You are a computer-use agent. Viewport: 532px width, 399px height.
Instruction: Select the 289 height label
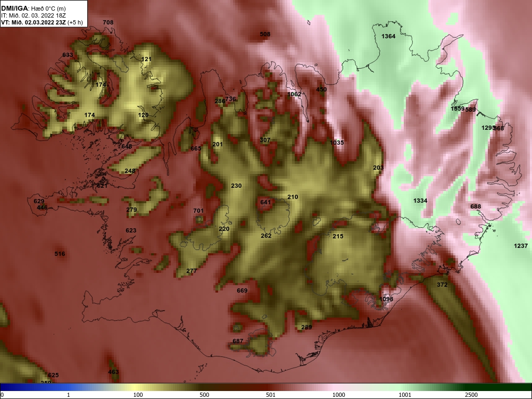tap(306, 327)
